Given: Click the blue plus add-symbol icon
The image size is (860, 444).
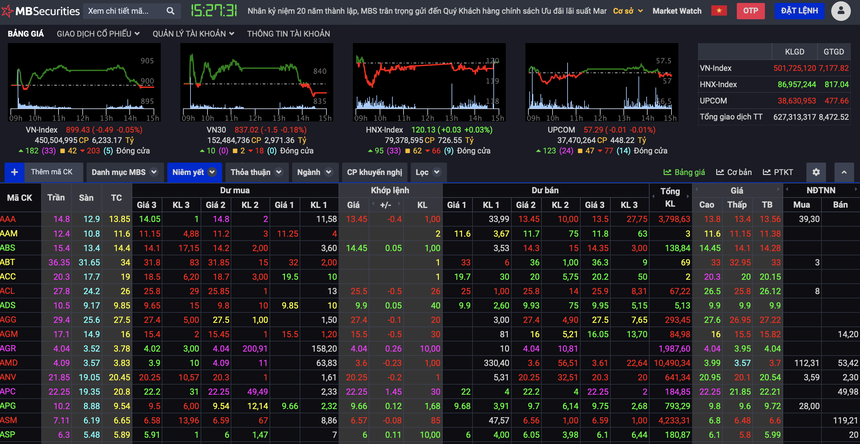Looking at the screenshot, I should 14,172.
